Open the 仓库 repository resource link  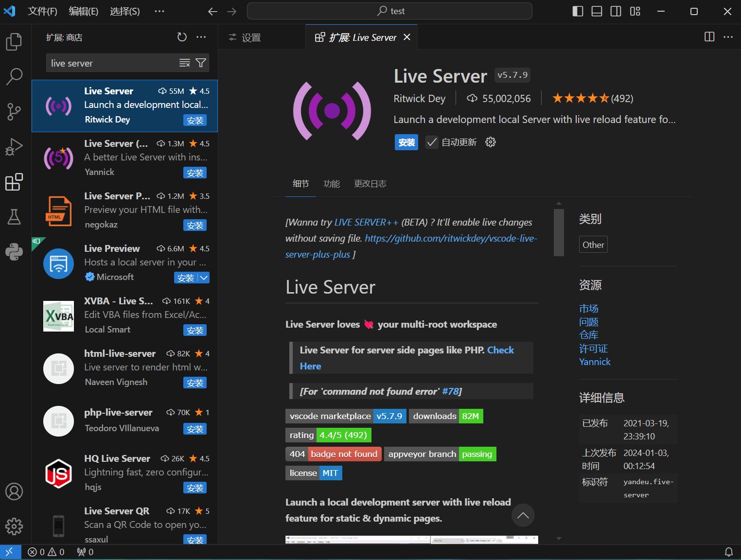pyautogui.click(x=589, y=335)
